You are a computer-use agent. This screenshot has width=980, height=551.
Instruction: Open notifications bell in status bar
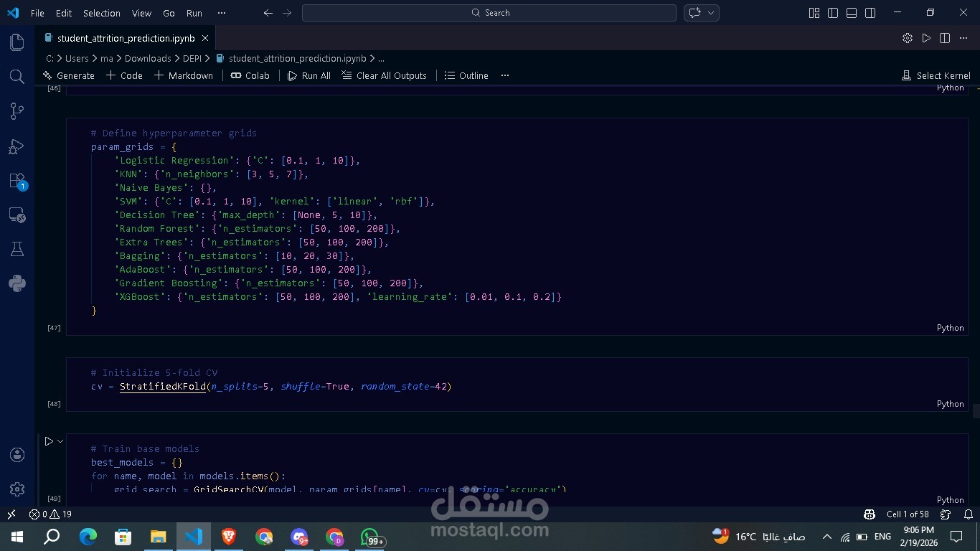coord(969,514)
